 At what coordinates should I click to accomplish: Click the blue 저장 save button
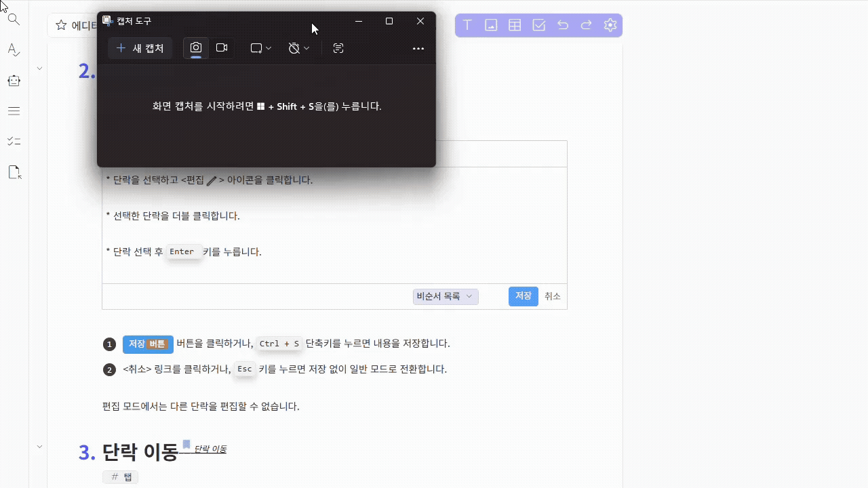[523, 296]
